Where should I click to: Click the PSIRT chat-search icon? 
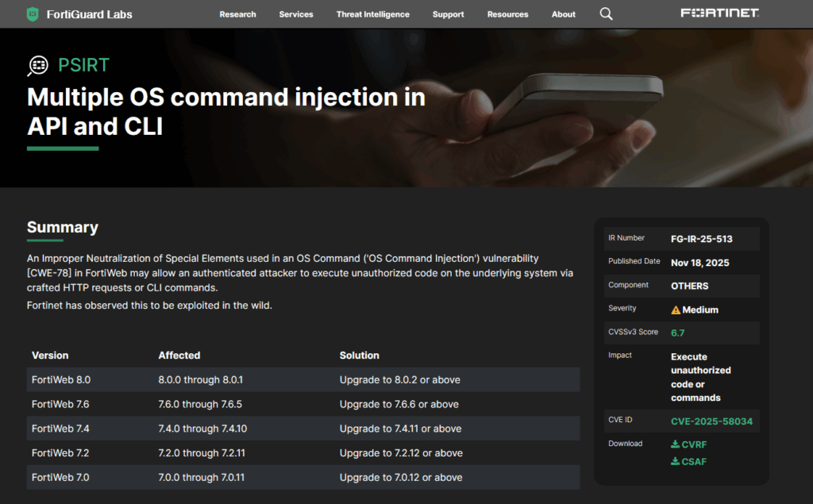(x=38, y=66)
